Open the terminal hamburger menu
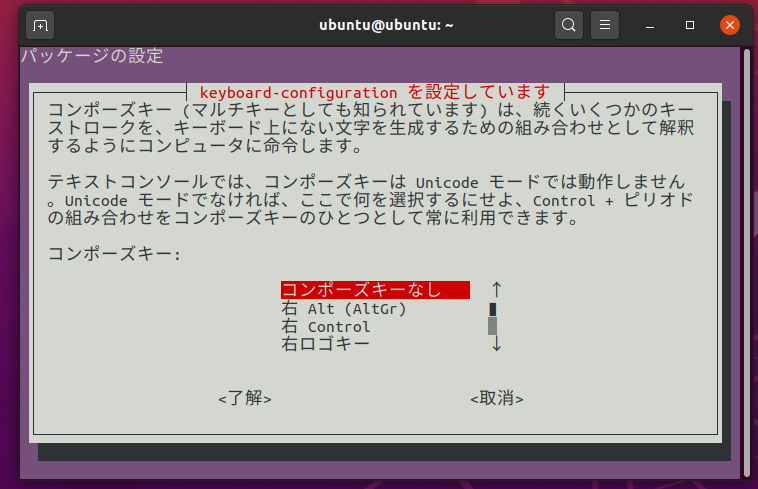This screenshot has height=489, width=758. 605,25
